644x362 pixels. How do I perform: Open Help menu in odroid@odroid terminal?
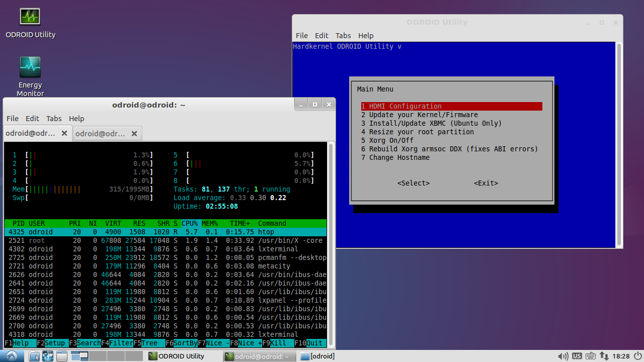tap(76, 119)
